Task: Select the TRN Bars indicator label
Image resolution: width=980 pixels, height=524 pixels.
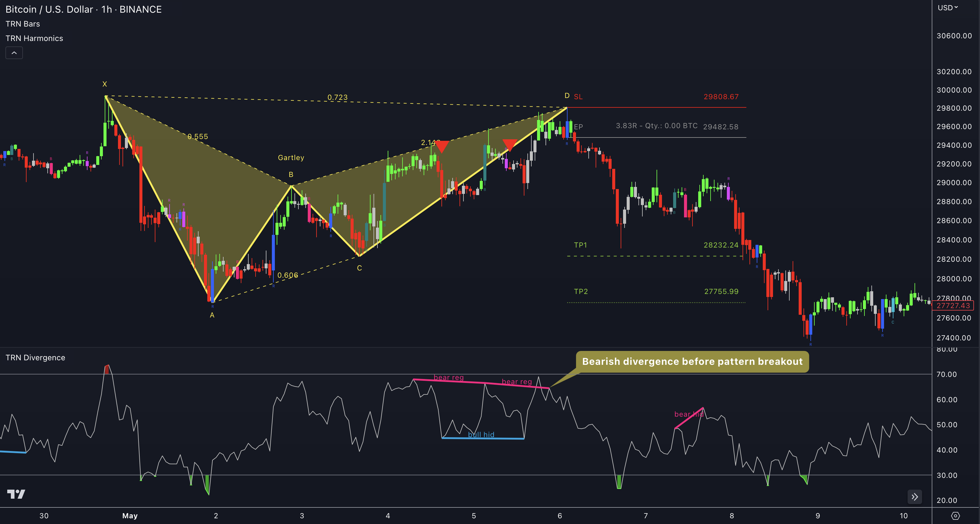Action: coord(22,24)
